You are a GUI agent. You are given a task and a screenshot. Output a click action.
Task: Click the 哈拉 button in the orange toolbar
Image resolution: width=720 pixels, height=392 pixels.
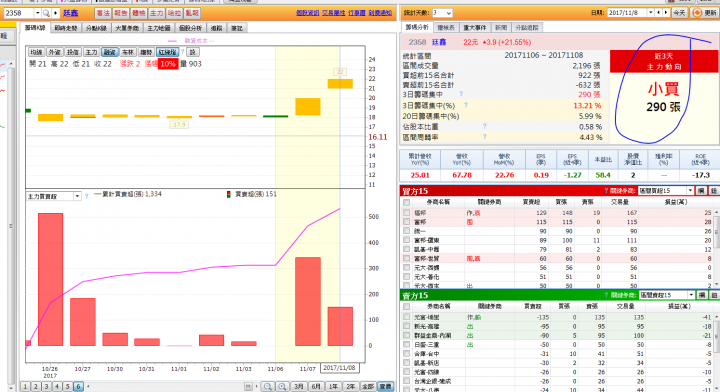[x=174, y=13]
